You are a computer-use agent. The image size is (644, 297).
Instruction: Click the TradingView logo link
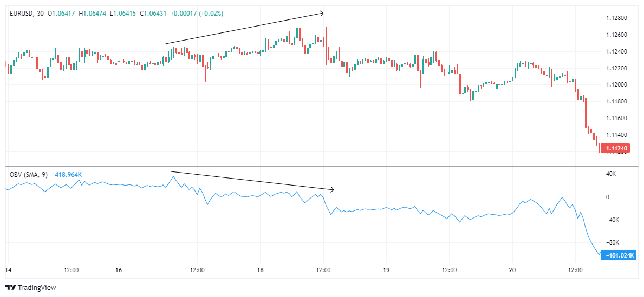click(30, 288)
